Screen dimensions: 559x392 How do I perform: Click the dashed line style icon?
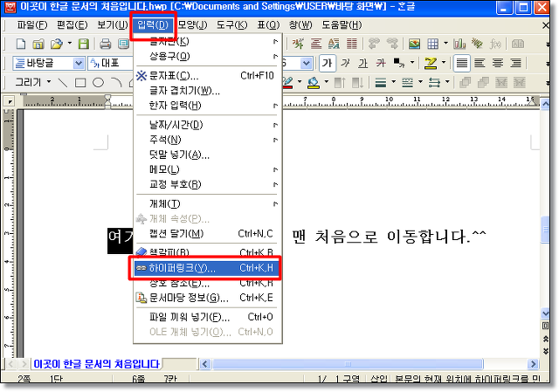407,83
